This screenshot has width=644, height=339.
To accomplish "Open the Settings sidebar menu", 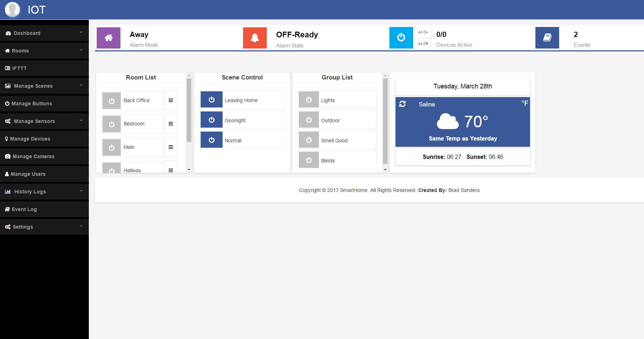I will tap(23, 227).
